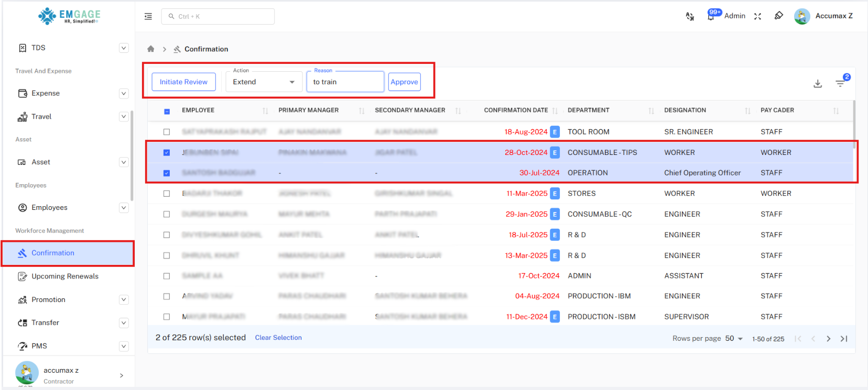
Task: Click the language translate icon
Action: [690, 16]
